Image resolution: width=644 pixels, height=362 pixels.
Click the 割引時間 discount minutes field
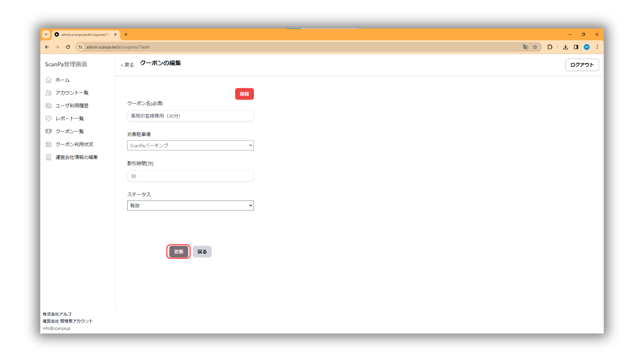click(x=190, y=176)
